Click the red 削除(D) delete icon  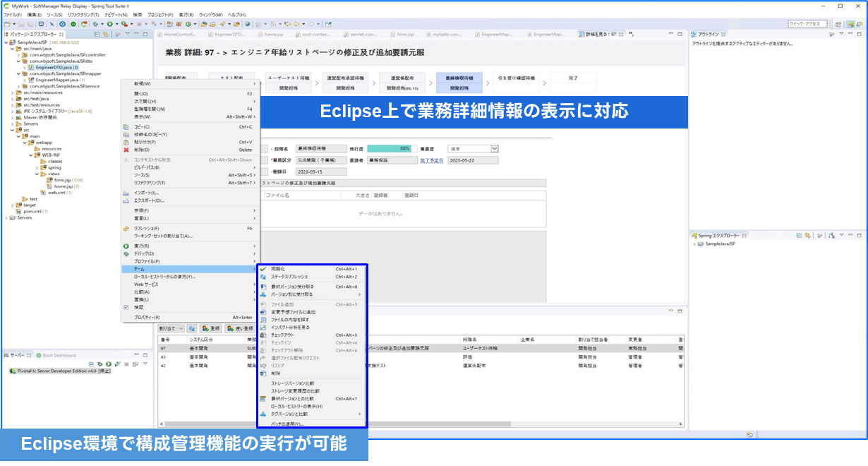pyautogui.click(x=126, y=150)
